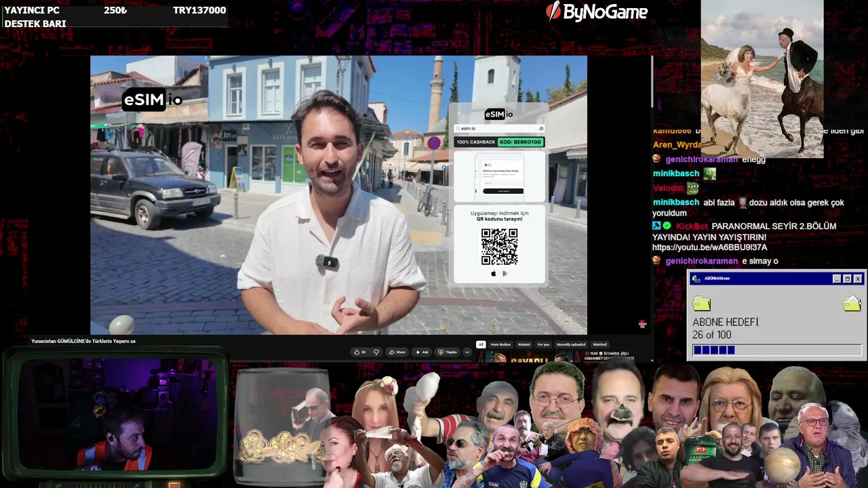Viewport: 868px width, 488px height.
Task: Click the video page scrollbar
Action: [x=652, y=81]
